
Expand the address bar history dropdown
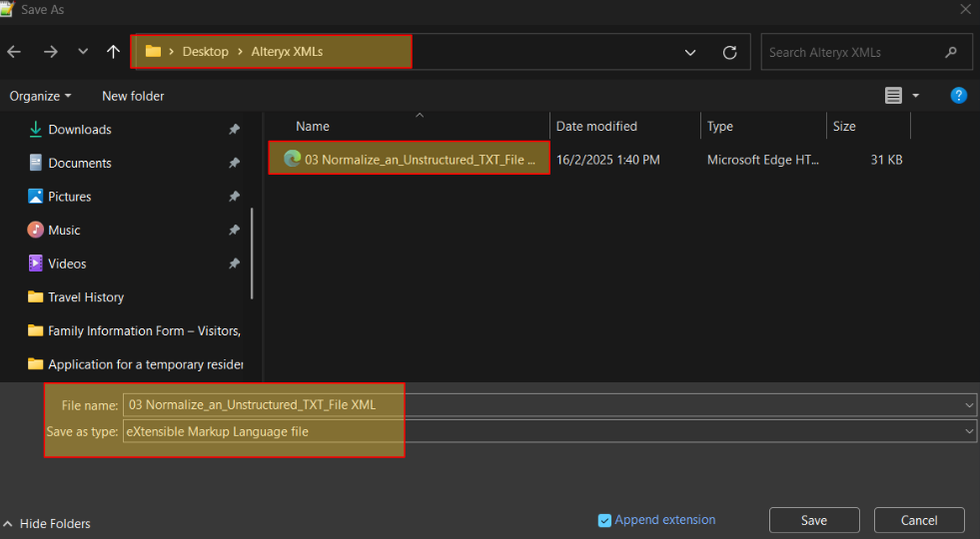[690, 53]
